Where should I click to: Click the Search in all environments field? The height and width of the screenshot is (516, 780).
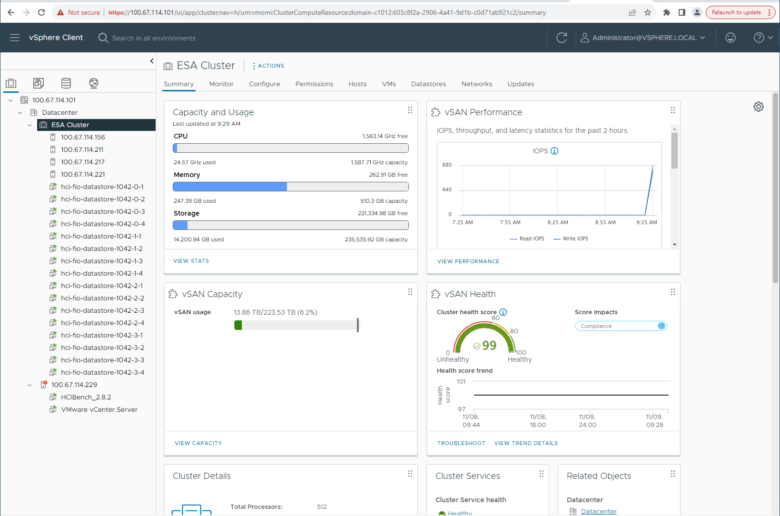click(x=154, y=38)
